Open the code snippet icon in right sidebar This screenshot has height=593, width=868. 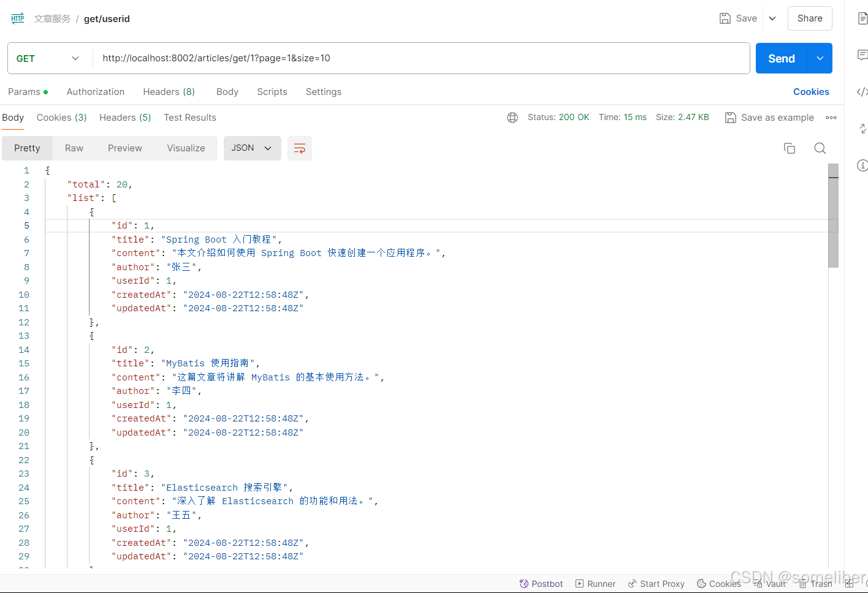(x=862, y=92)
